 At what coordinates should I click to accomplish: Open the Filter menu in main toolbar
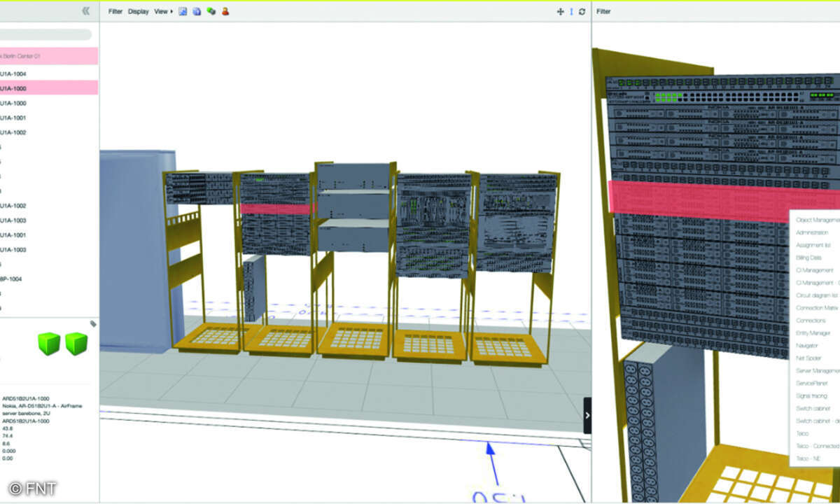pos(115,12)
